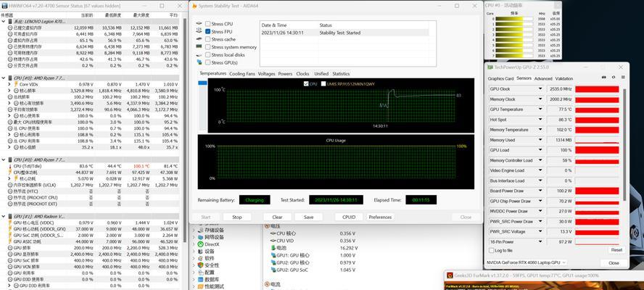Click GPU1: GPU 核心 chip icon
The width and height of the screenshot is (644, 290).
point(273,255)
